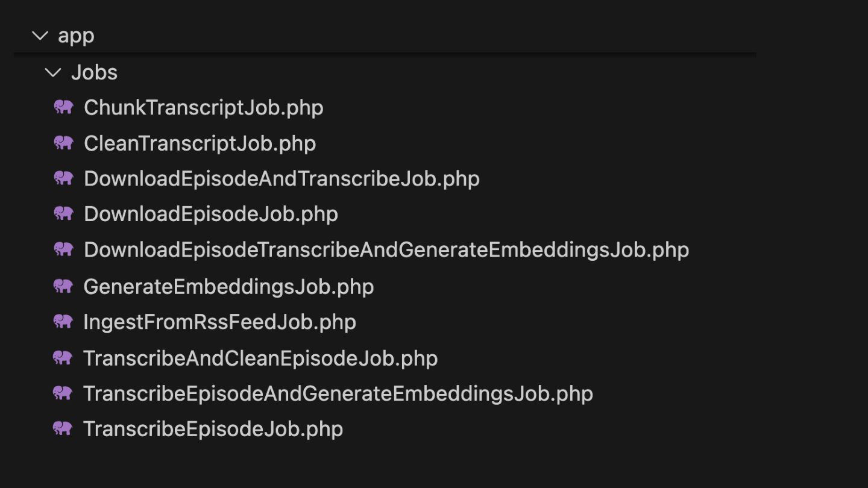This screenshot has width=868, height=488.
Task: Open CleanTranscriptJob.php file
Action: (x=200, y=143)
